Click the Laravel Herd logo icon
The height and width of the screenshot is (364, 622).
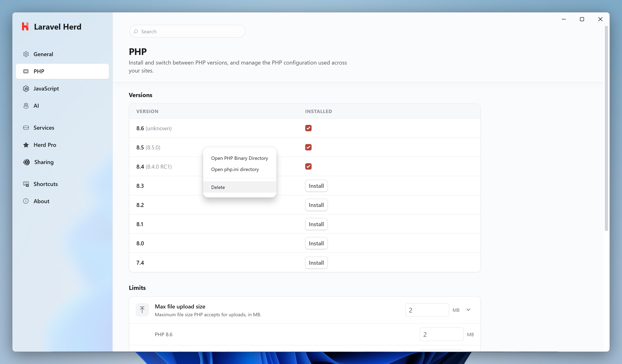pyautogui.click(x=25, y=27)
